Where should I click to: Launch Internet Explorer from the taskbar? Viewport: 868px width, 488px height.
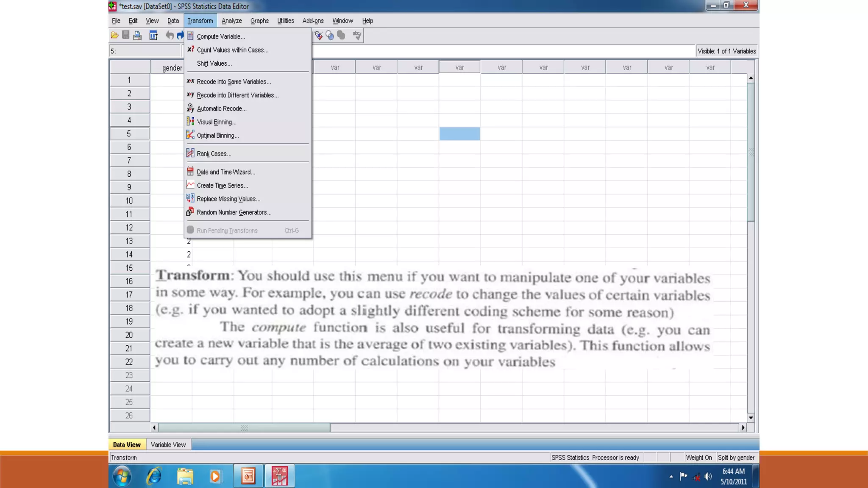pyautogui.click(x=153, y=476)
